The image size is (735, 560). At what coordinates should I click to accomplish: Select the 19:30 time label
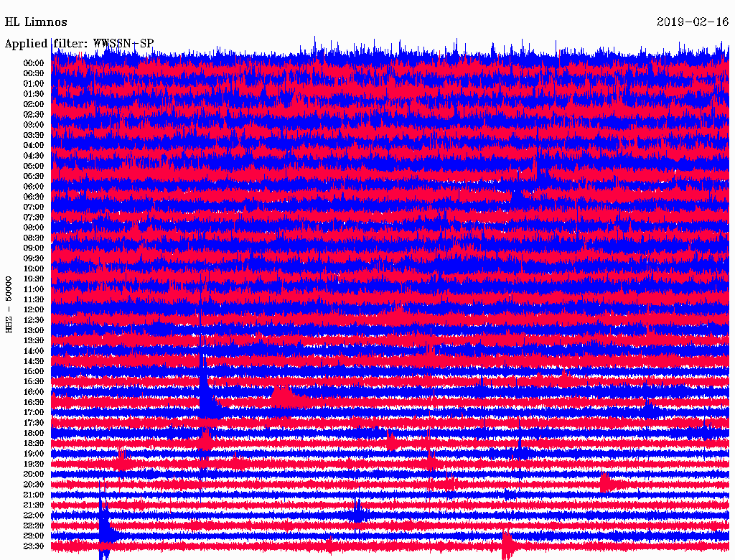33,464
